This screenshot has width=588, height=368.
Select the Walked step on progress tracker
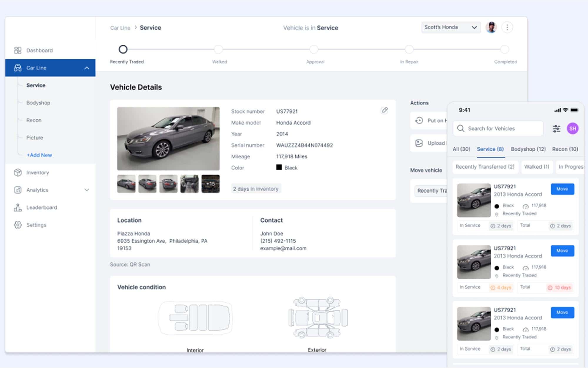point(218,49)
